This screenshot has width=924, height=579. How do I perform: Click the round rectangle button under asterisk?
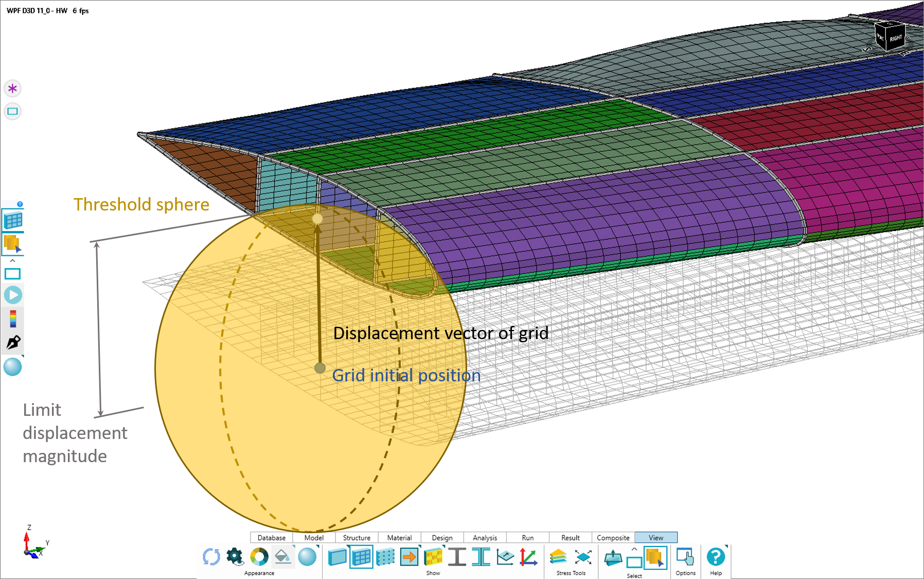click(x=13, y=111)
